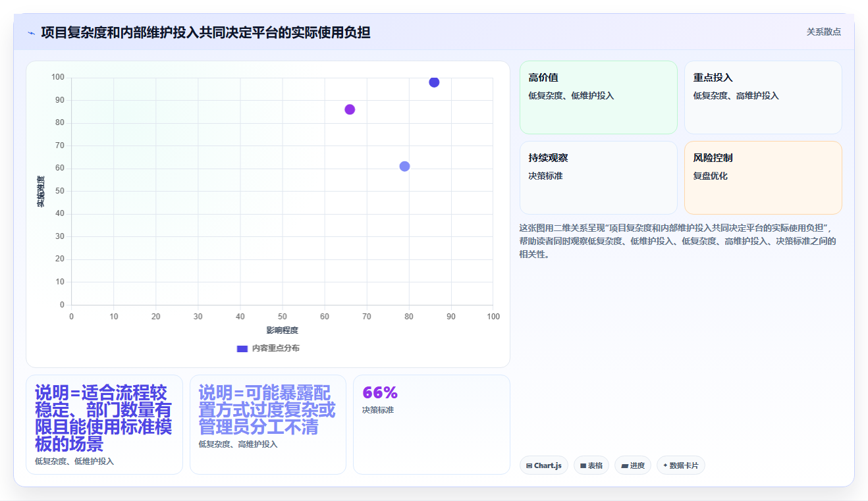Click the 关系散点 label

(x=823, y=32)
